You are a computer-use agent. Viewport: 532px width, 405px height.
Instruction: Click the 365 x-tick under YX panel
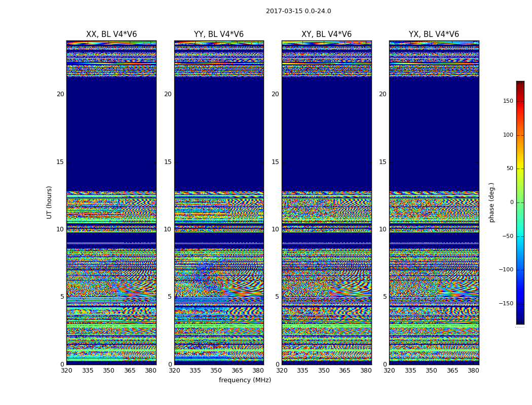click(x=452, y=371)
